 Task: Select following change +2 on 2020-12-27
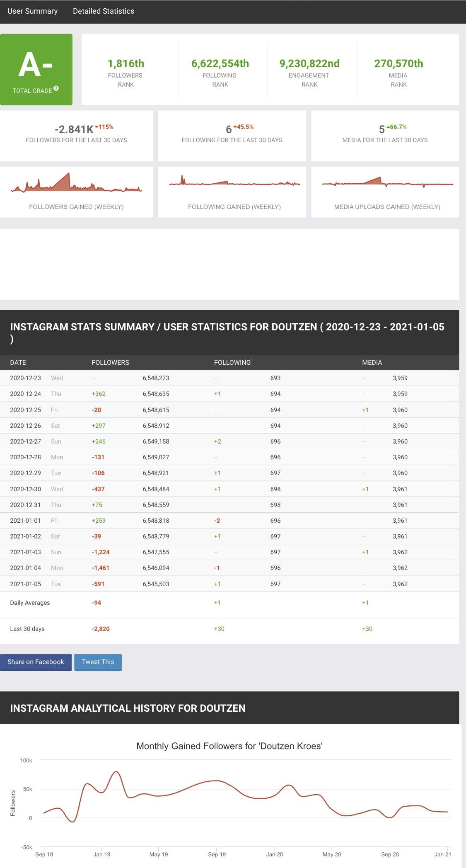tap(217, 441)
